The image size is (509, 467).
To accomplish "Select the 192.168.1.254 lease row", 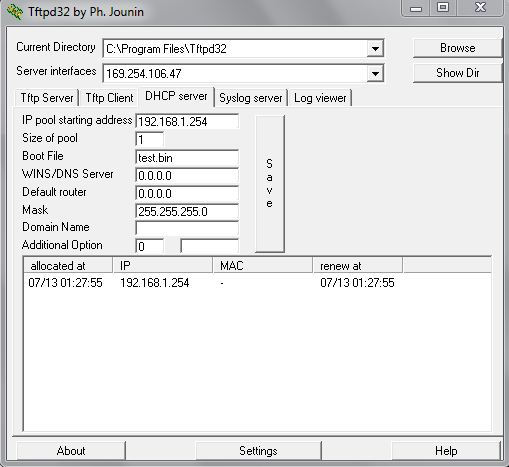I will click(257, 283).
